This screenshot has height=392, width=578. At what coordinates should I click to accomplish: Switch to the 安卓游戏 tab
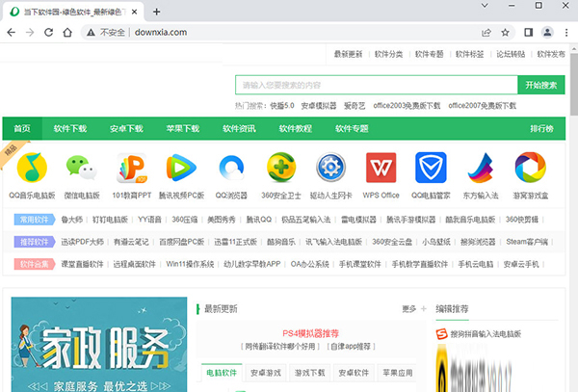click(267, 371)
